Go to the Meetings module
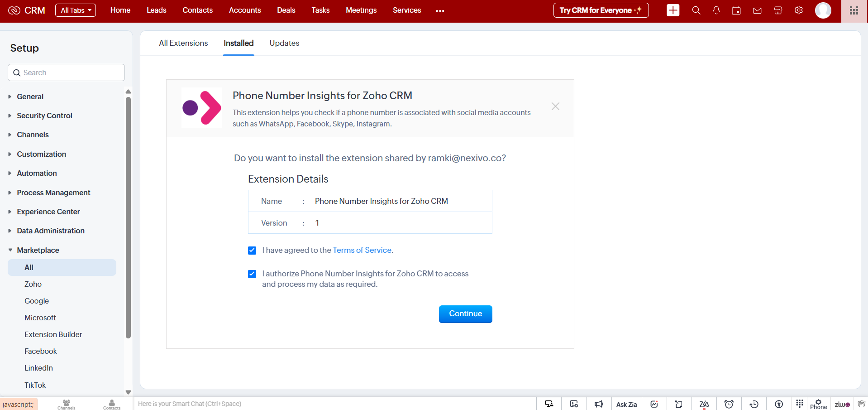The image size is (868, 410). point(361,10)
